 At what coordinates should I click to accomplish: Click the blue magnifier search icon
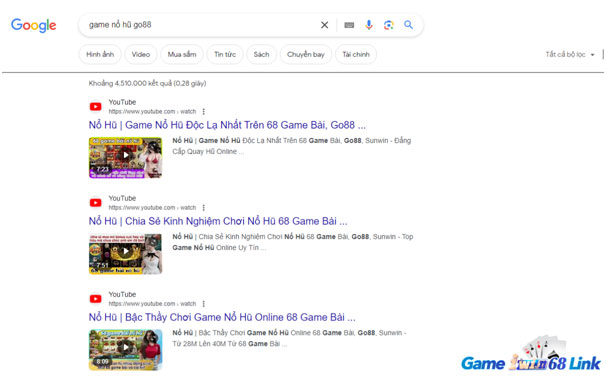(408, 25)
